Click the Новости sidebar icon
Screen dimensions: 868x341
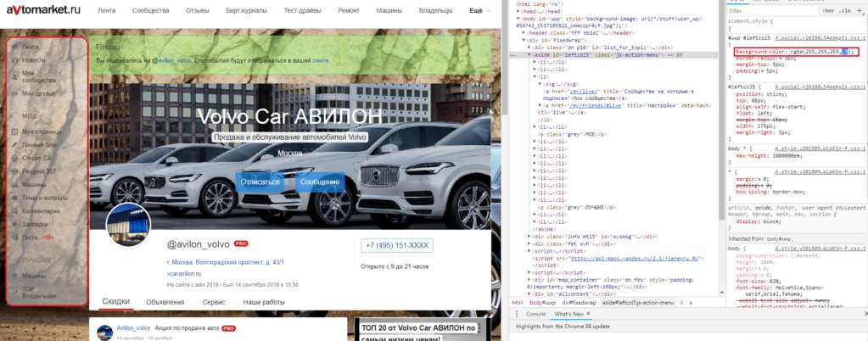pyautogui.click(x=14, y=59)
